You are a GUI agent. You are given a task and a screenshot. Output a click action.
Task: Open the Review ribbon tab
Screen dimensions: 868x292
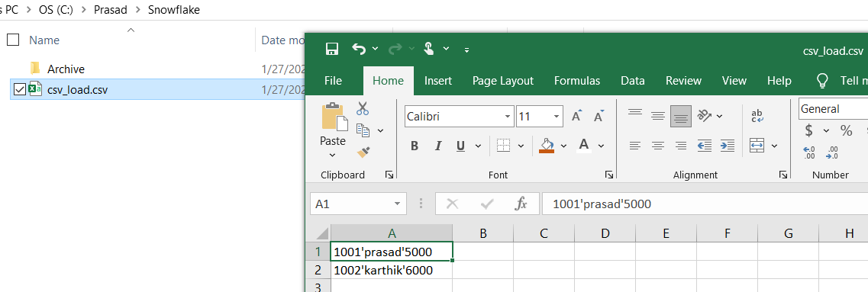tap(683, 81)
